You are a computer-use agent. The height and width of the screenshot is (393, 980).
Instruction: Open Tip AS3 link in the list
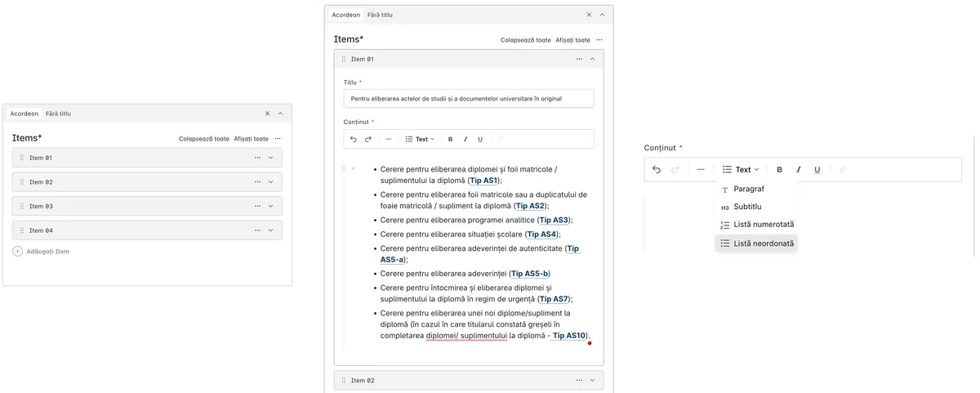(554, 220)
